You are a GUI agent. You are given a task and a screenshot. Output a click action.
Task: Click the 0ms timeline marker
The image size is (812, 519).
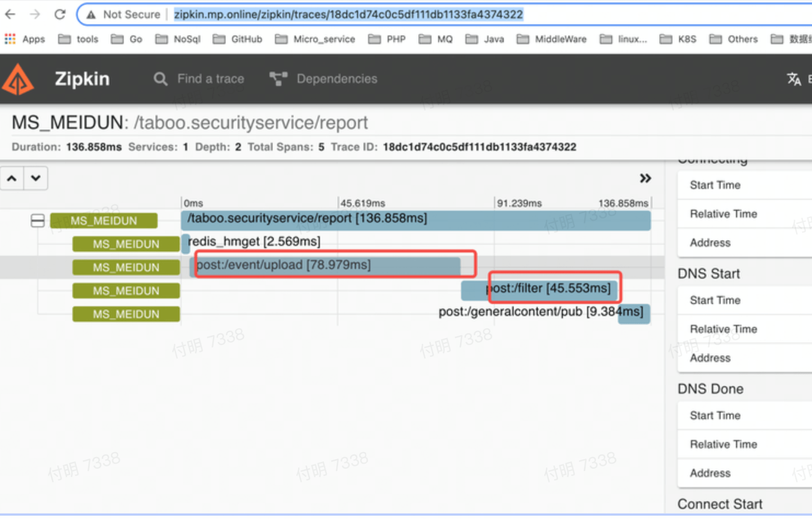tap(193, 203)
